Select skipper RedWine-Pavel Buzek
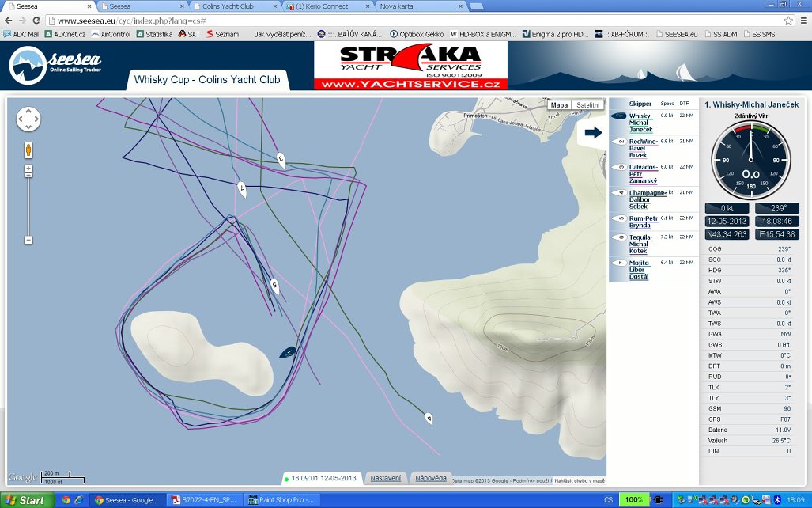812x508 pixels. click(643, 149)
